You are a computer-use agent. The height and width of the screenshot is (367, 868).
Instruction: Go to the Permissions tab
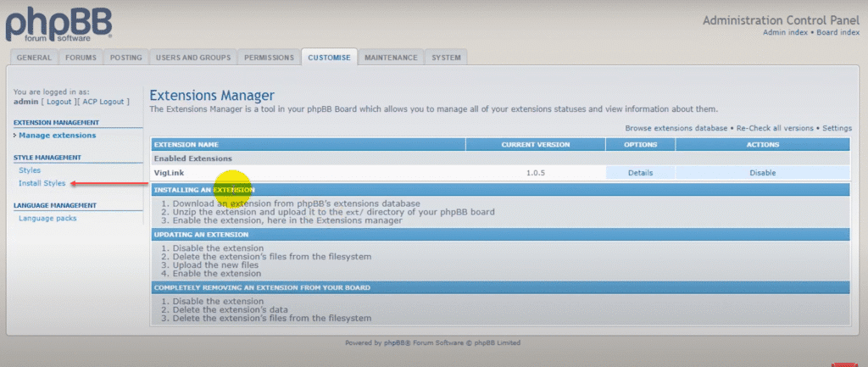269,58
